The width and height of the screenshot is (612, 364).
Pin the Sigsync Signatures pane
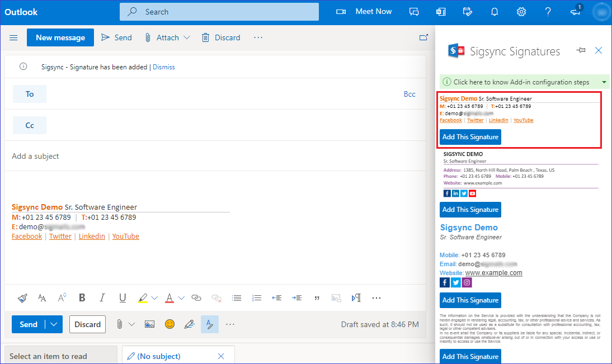[x=581, y=50]
